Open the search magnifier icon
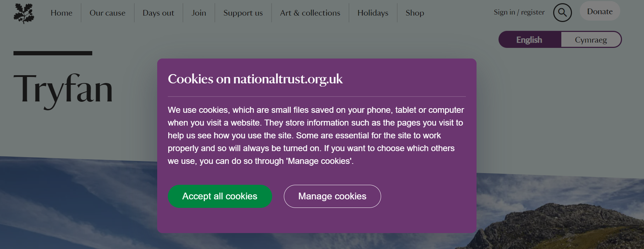 click(x=562, y=13)
